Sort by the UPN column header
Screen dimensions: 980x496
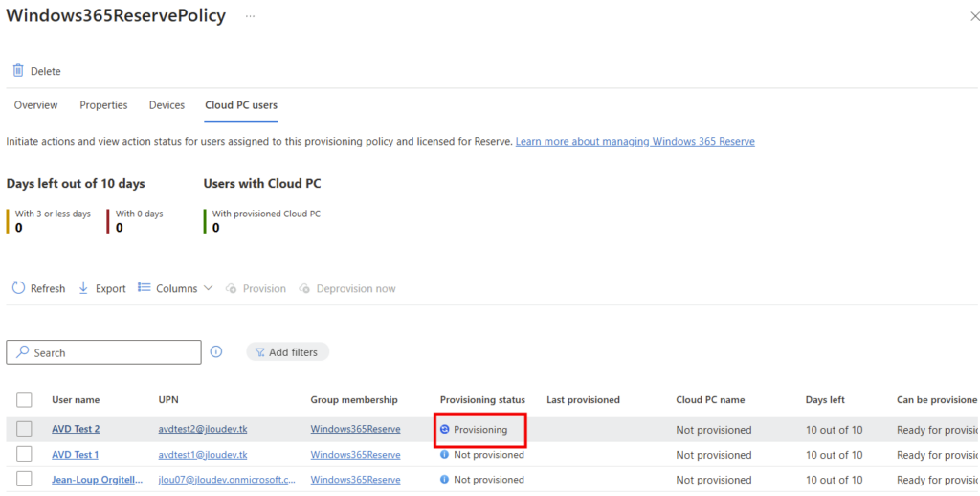point(168,399)
